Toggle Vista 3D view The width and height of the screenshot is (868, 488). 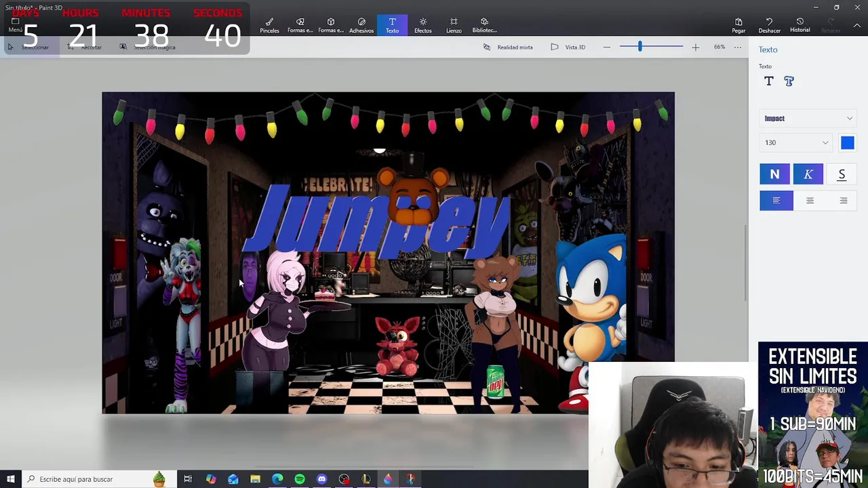coord(568,47)
